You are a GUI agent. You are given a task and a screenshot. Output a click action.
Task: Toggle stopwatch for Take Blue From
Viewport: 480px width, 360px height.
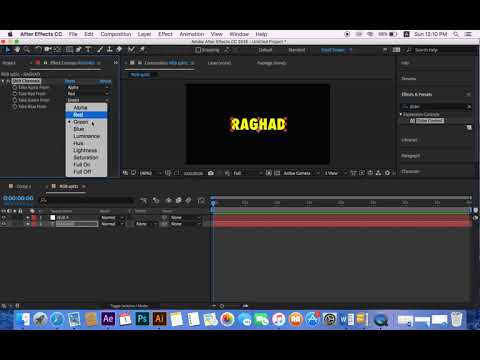[x=15, y=107]
